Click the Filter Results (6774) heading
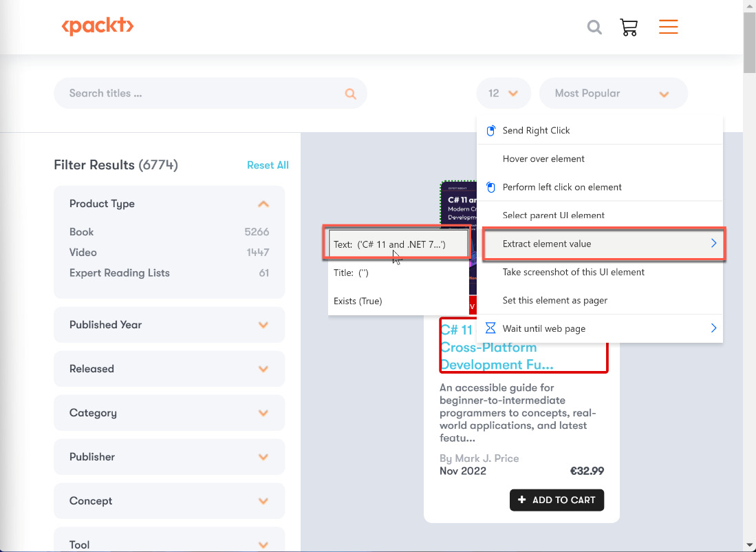 [x=116, y=165]
